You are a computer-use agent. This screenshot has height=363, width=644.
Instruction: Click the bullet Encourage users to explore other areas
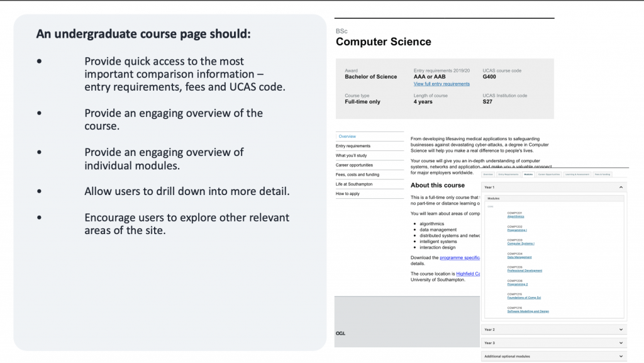pyautogui.click(x=187, y=224)
